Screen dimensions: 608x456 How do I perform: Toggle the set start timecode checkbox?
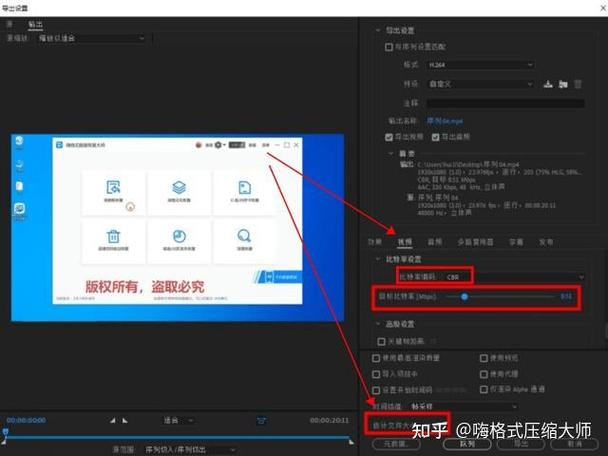[x=376, y=390]
